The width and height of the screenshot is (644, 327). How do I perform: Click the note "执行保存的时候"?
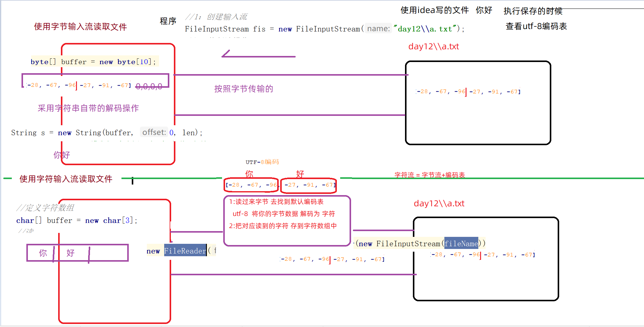point(533,11)
